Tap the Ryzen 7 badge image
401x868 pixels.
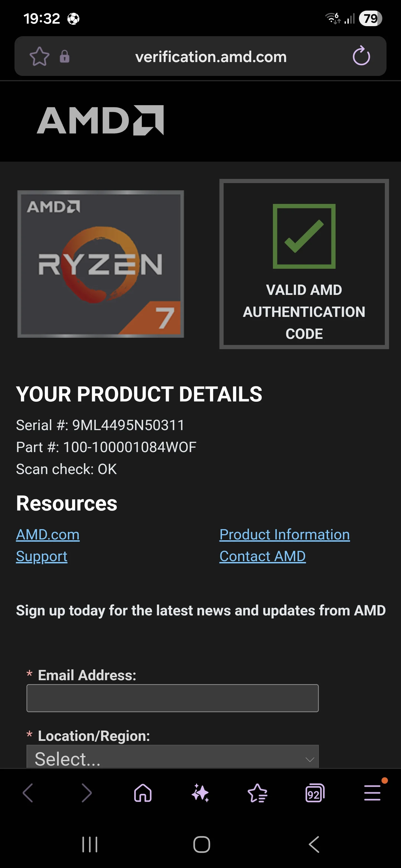tap(101, 264)
